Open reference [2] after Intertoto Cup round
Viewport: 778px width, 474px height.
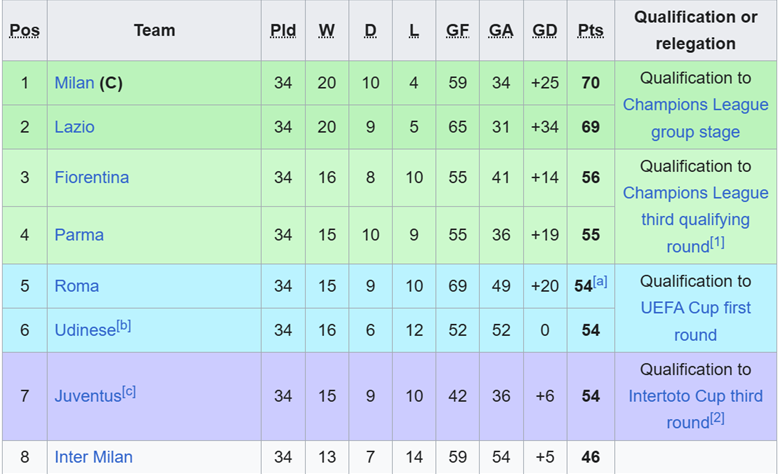718,419
